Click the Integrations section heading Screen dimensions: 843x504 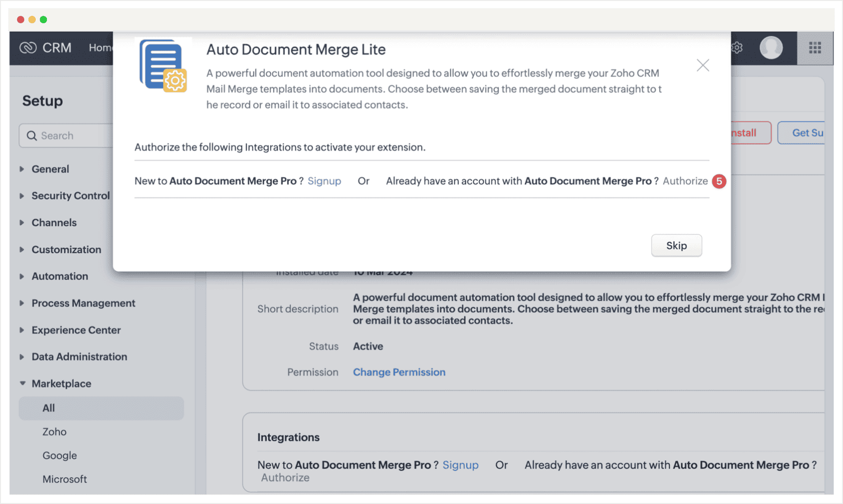pyautogui.click(x=288, y=438)
